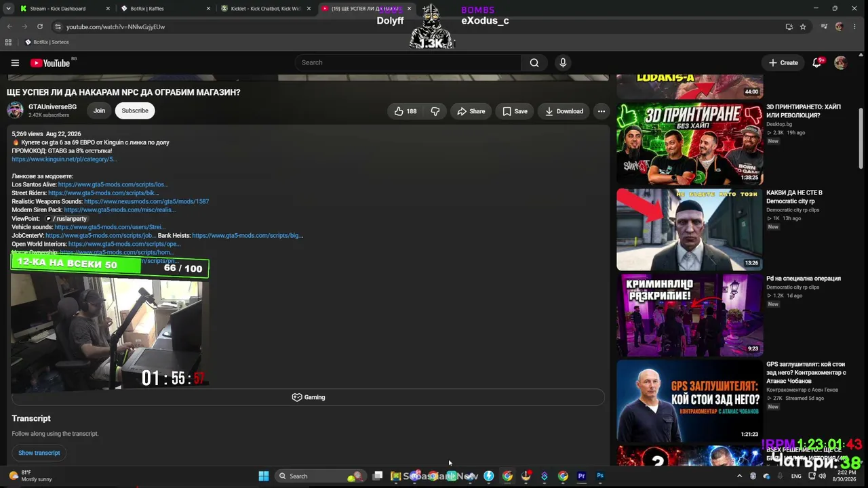This screenshot has height=488, width=868.
Task: View site information for youtube.com
Action: [x=58, y=26]
